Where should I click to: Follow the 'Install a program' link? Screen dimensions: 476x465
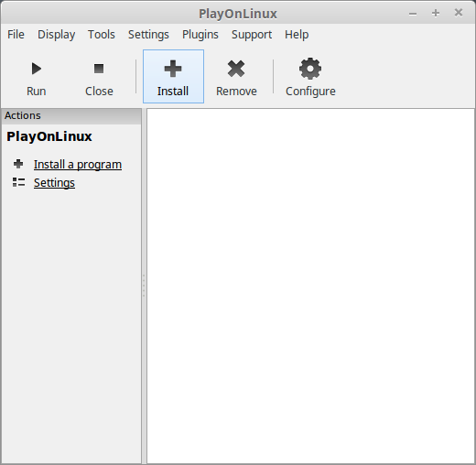coord(78,165)
